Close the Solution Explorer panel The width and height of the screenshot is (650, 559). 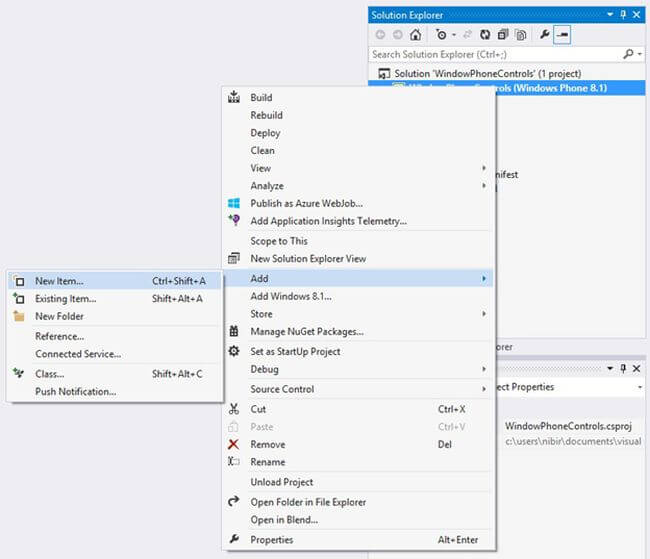[x=637, y=15]
